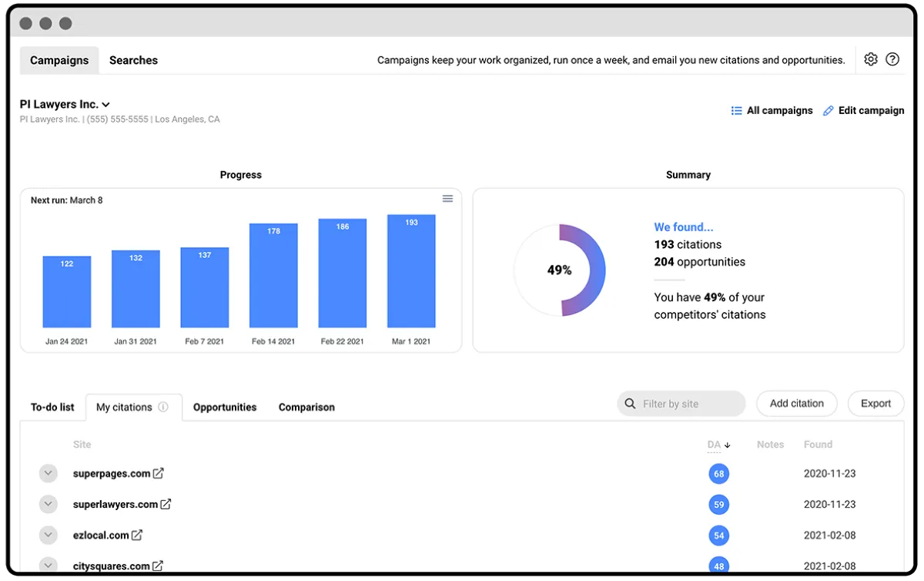924x581 pixels.
Task: Open the Progress chart hamburger menu
Action: (x=447, y=198)
